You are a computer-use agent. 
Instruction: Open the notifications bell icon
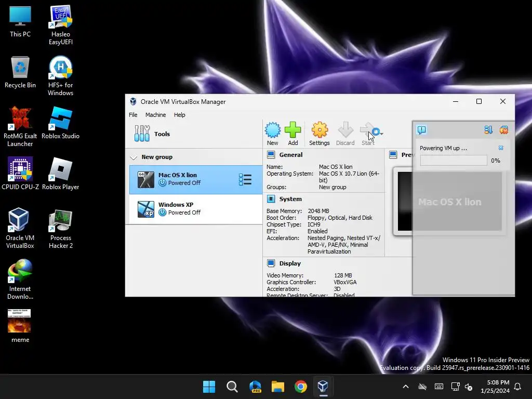(517, 387)
